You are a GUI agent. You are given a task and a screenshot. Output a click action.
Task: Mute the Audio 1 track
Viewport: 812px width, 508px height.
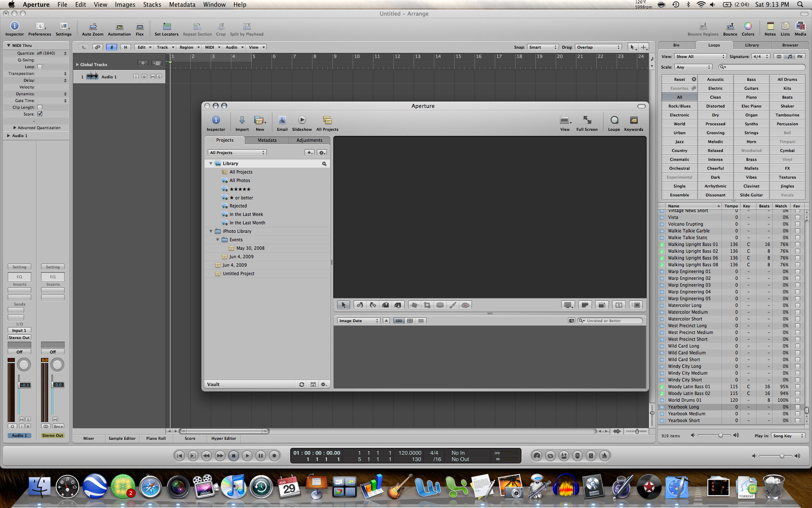pyautogui.click(x=153, y=77)
